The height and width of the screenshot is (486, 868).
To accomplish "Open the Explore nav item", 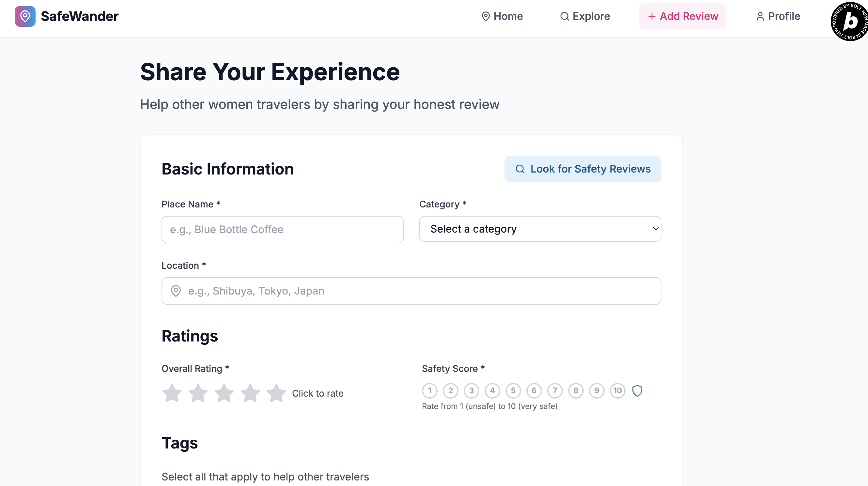I will tap(585, 16).
